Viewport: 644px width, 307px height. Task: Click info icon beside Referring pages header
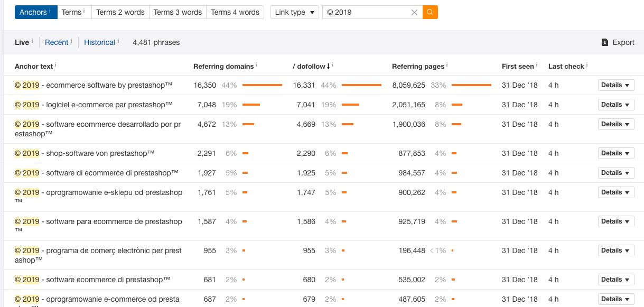(447, 65)
